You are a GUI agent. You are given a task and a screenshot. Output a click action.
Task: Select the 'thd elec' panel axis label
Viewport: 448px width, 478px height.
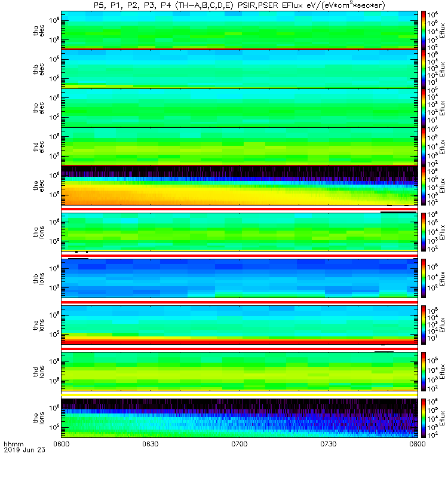pyautogui.click(x=39, y=147)
